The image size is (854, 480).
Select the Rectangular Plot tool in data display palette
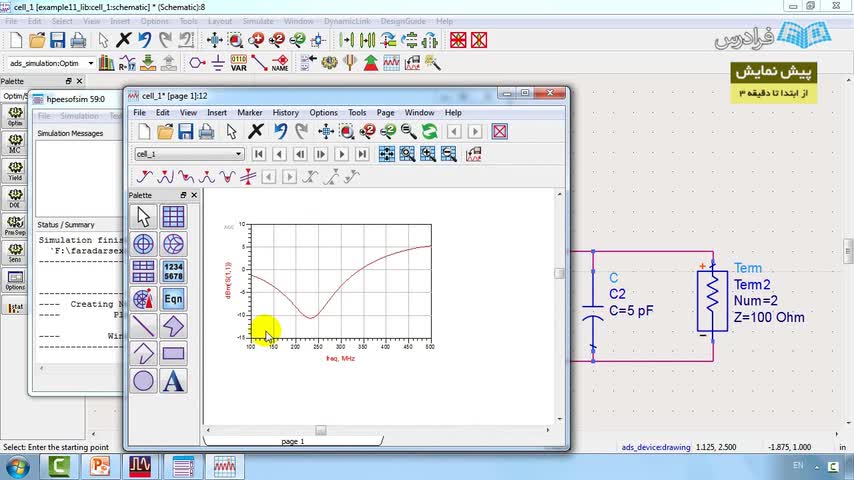173,217
